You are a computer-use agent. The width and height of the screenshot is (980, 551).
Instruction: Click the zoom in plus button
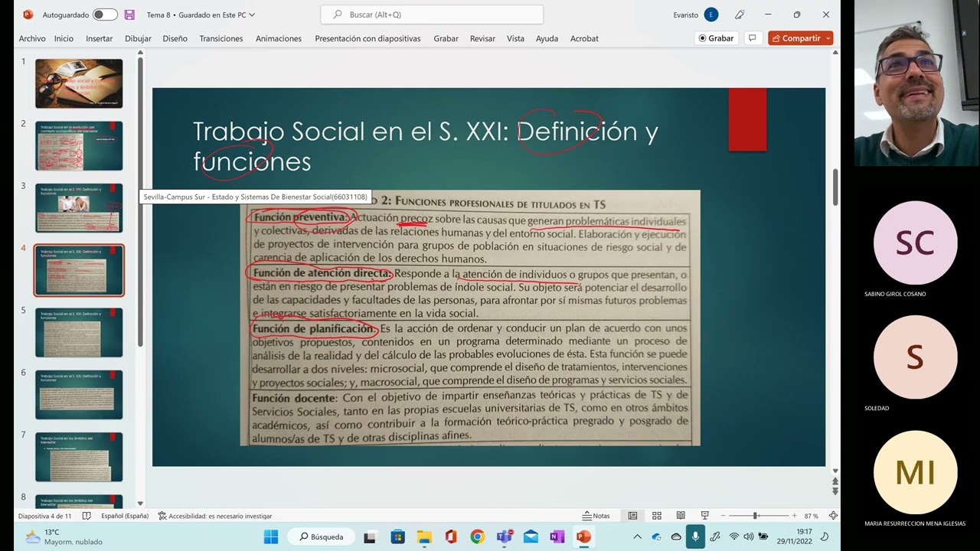(794, 516)
